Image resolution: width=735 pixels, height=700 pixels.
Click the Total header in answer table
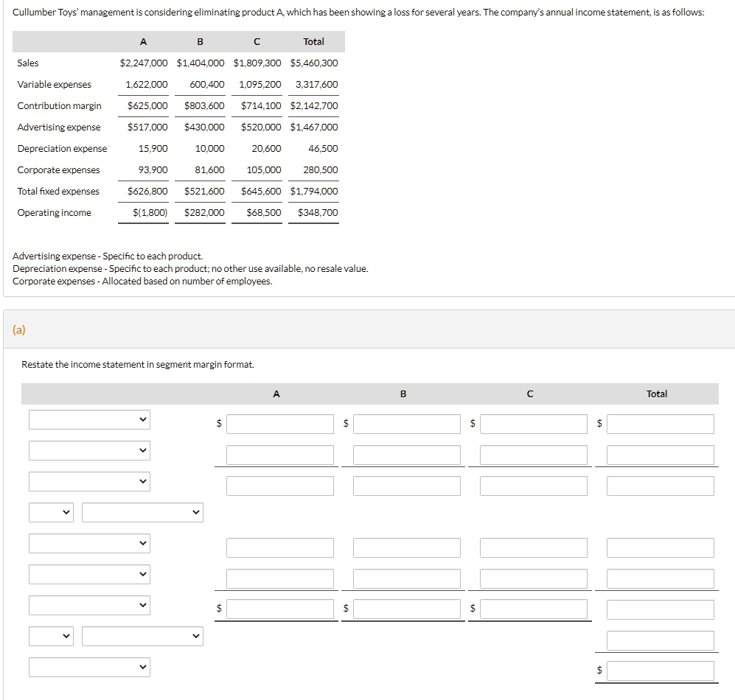pos(657,394)
